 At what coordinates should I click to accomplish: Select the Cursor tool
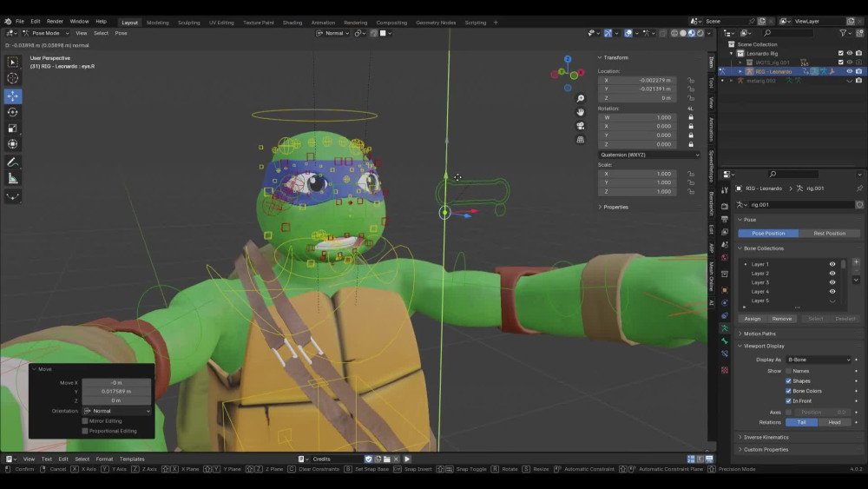coord(13,78)
